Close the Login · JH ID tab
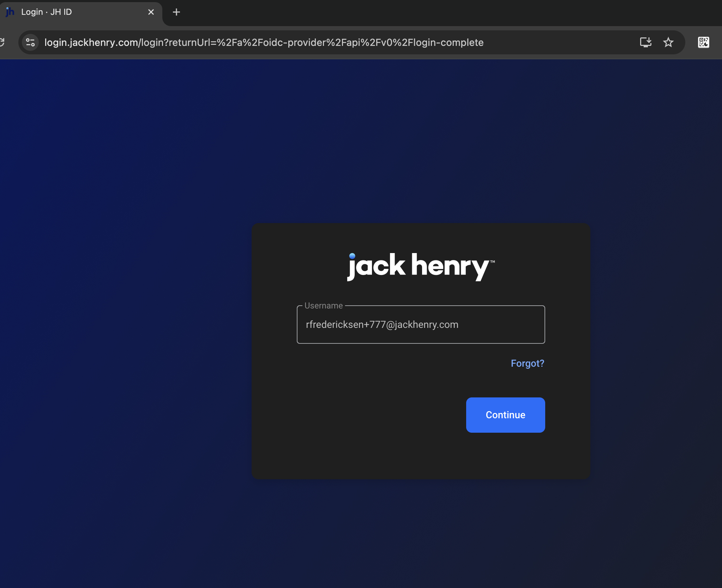 click(x=151, y=12)
